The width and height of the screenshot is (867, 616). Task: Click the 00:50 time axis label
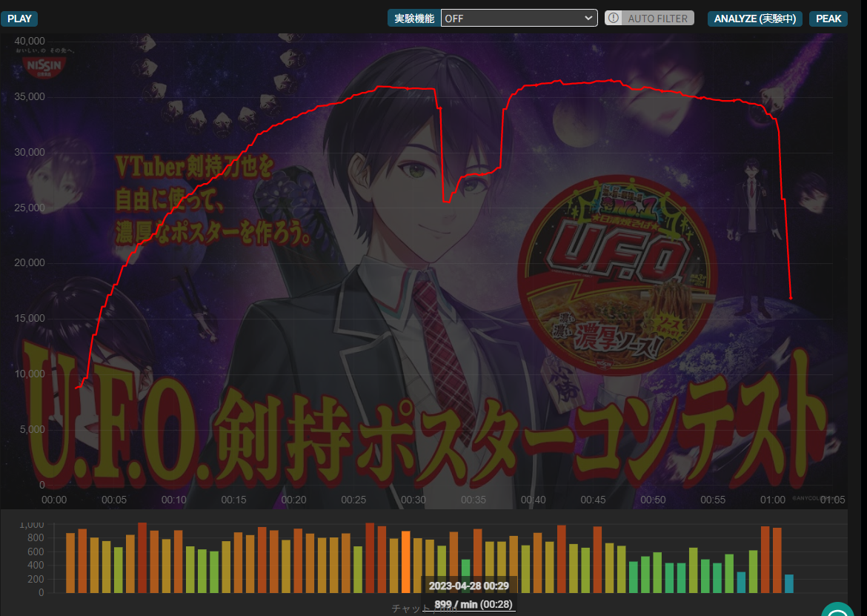(653, 500)
